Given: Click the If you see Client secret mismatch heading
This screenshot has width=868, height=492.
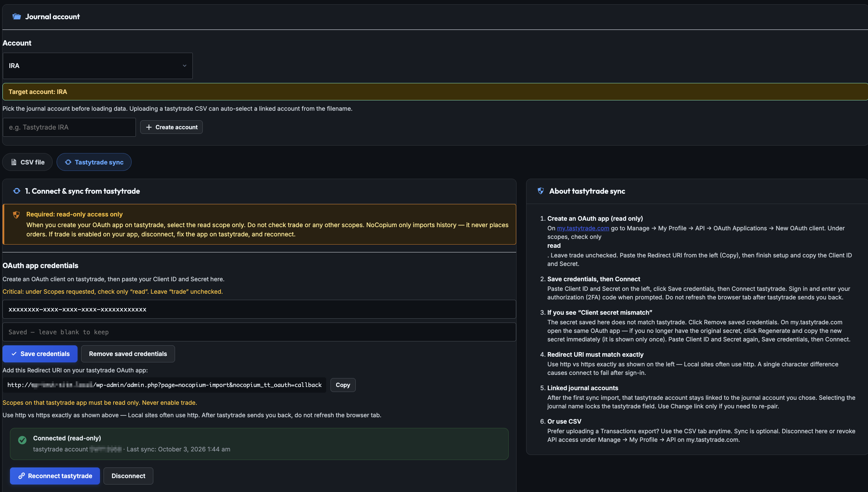Looking at the screenshot, I should coord(599,313).
